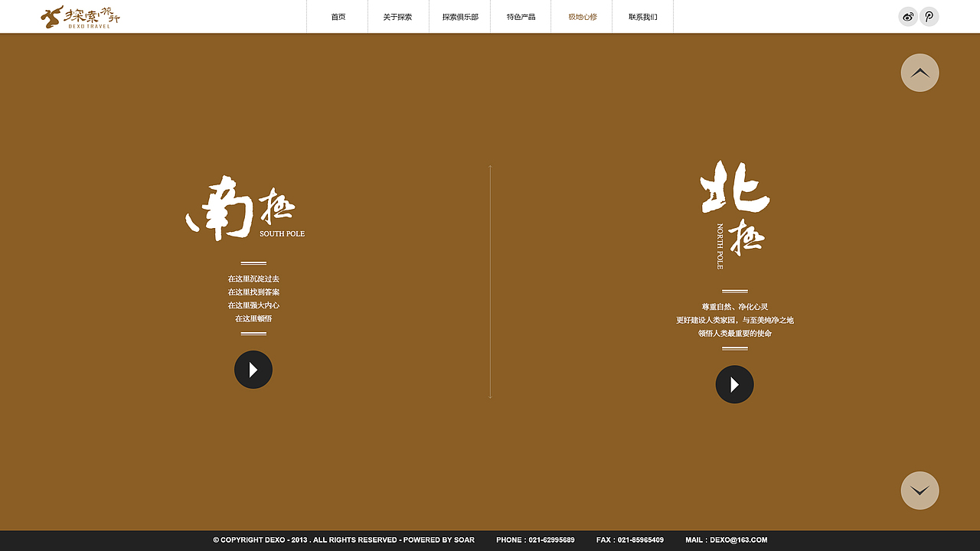Screen dimensions: 980x551
Task: Click text 在这里找到答案
Action: 253,292
